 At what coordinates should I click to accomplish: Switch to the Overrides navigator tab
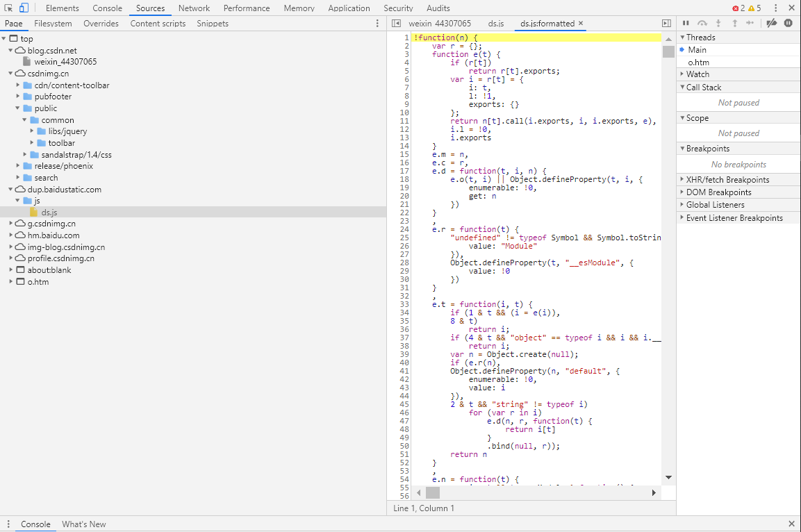(x=101, y=24)
